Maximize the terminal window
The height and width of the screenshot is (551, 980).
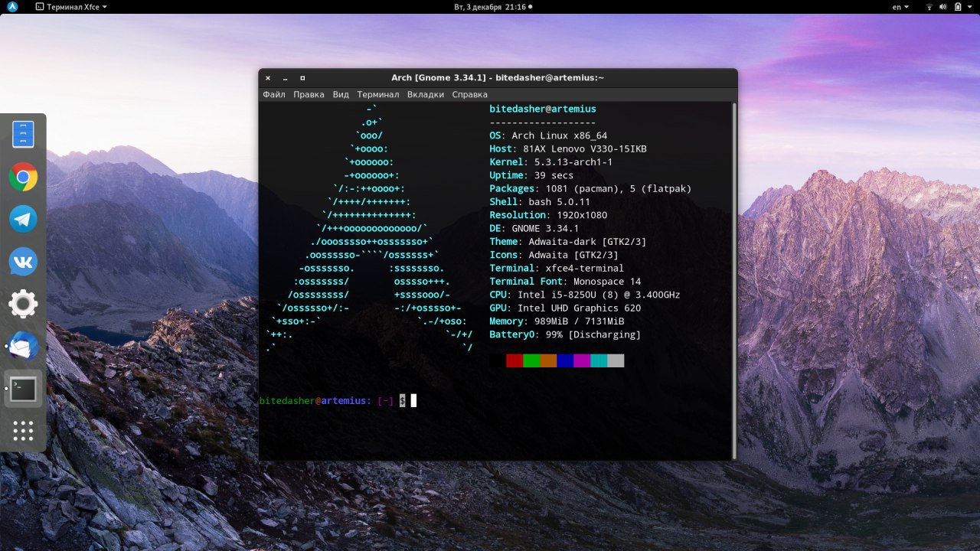click(x=302, y=78)
